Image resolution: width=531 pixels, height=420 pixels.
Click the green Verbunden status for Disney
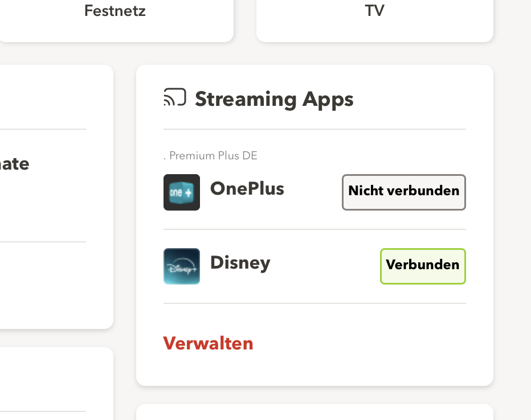(423, 266)
